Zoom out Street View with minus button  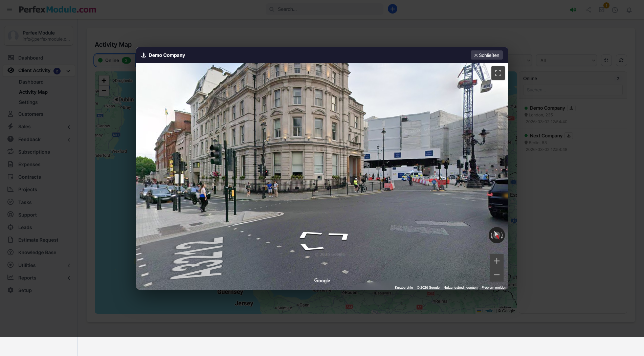tap(496, 275)
